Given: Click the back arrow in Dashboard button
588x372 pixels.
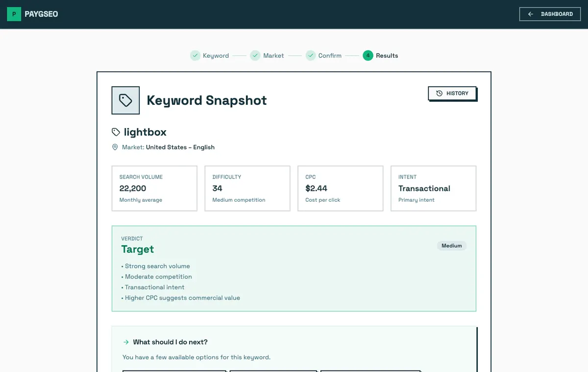Looking at the screenshot, I should pyautogui.click(x=530, y=14).
